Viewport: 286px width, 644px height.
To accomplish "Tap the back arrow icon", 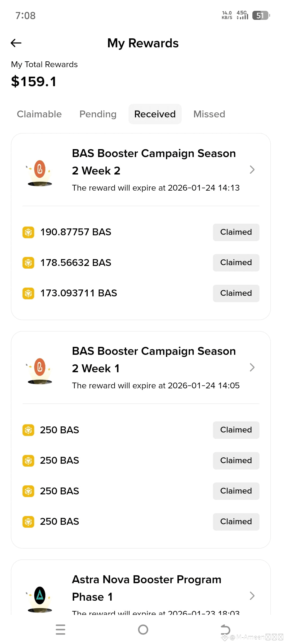I will 16,43.
